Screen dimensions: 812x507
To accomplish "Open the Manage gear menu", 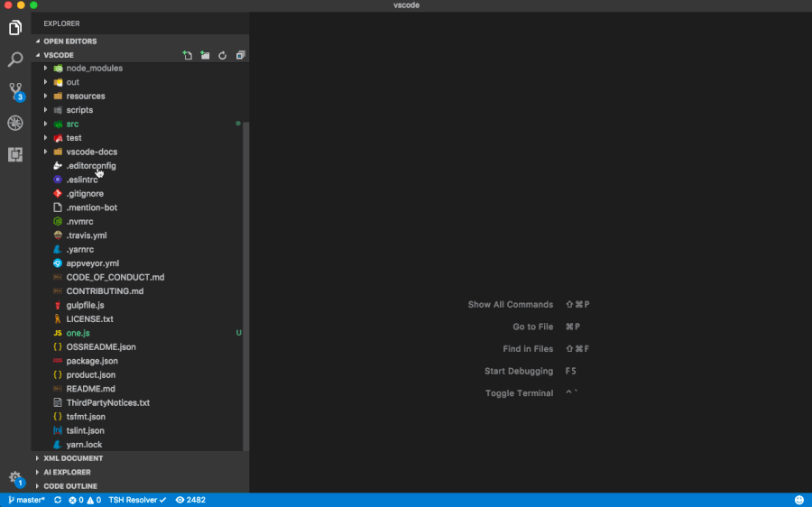I will click(15, 478).
